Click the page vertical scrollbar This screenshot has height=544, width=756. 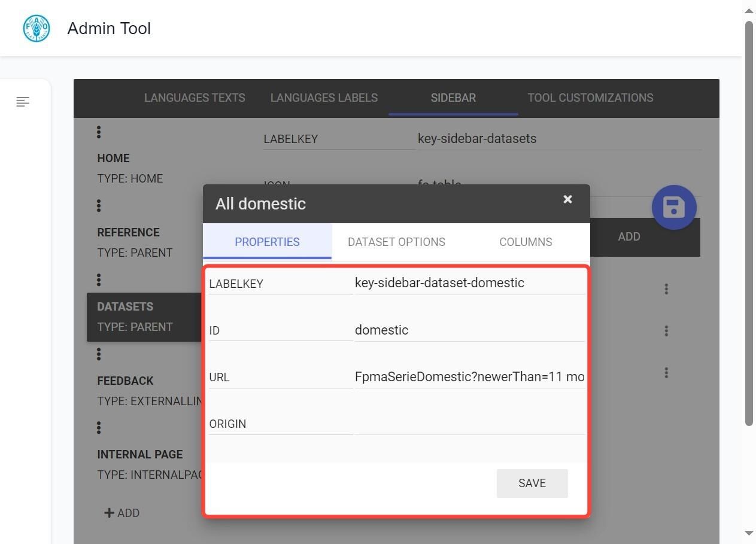(749, 224)
